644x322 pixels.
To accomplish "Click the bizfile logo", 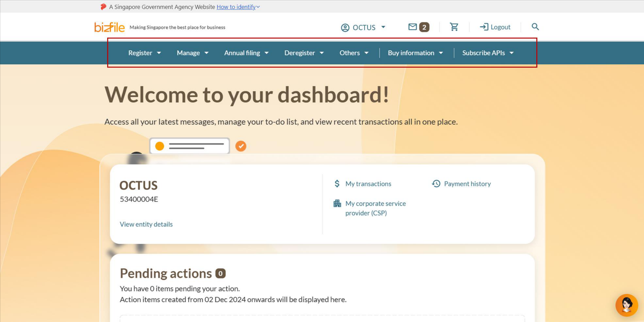I will click(x=109, y=27).
